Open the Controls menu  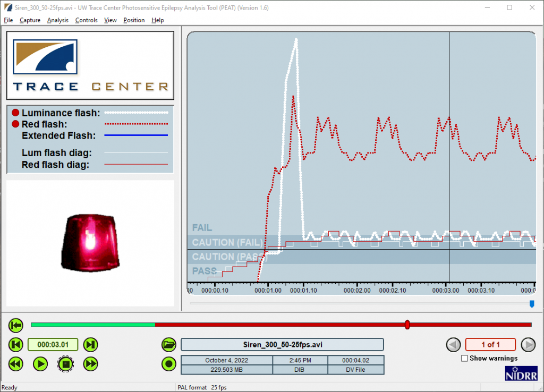tap(86, 20)
